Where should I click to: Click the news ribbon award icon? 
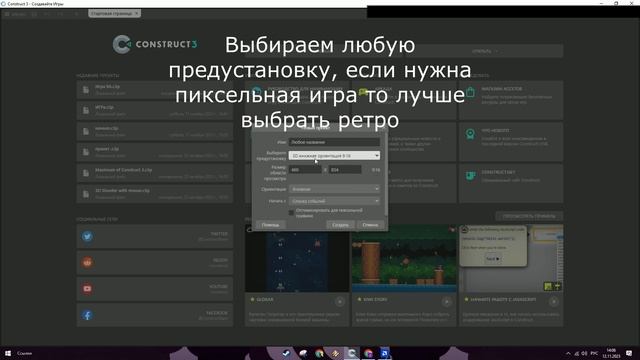click(x=470, y=134)
